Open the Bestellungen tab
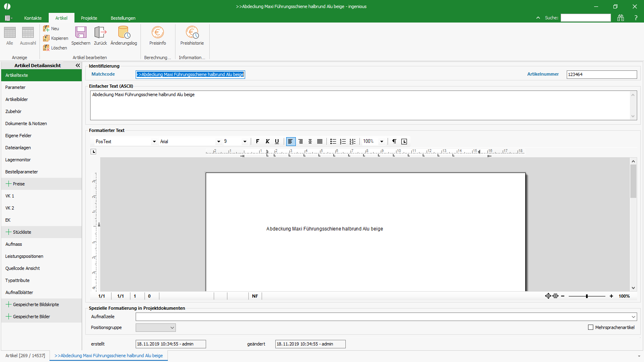 pyautogui.click(x=123, y=18)
